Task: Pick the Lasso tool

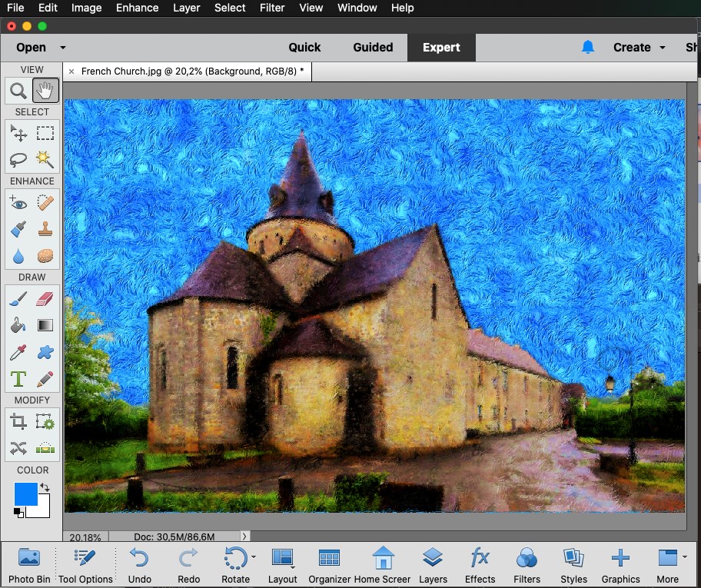Action: 18,159
